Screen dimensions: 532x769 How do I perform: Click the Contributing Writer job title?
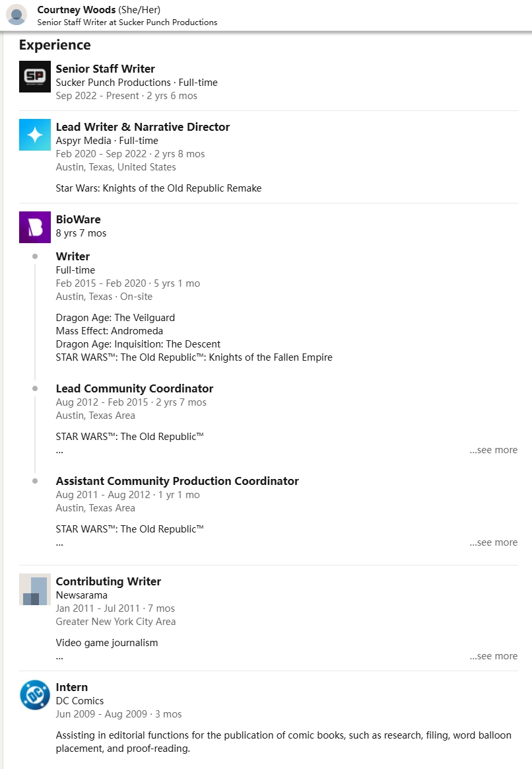coord(108,581)
